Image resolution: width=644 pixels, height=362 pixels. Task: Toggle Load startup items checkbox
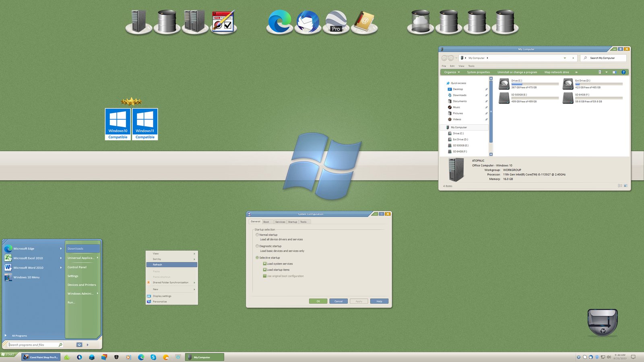pos(264,270)
